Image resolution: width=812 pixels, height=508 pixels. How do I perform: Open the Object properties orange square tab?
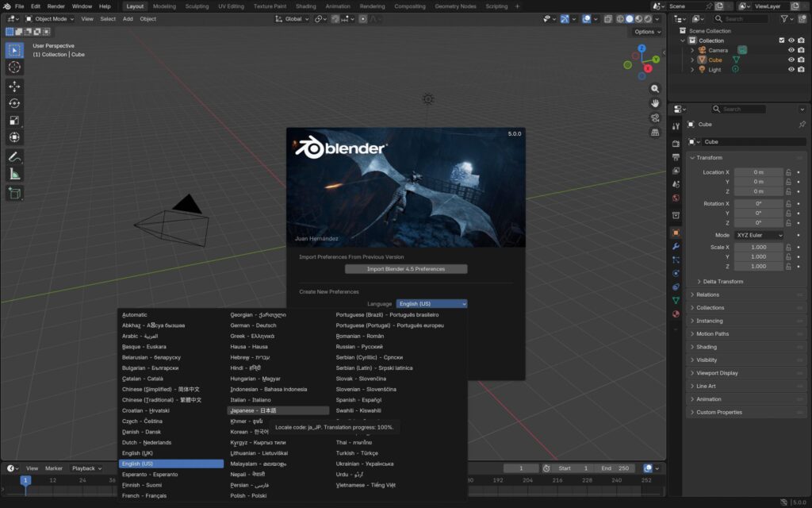coord(676,233)
